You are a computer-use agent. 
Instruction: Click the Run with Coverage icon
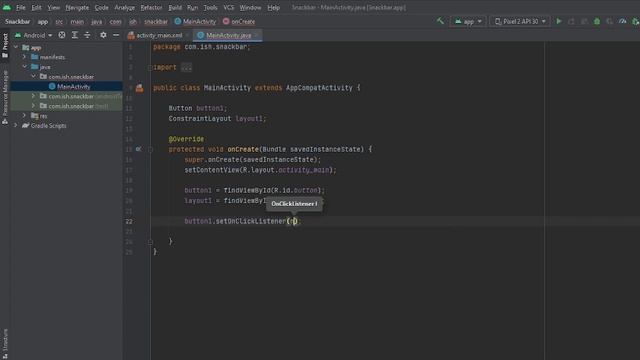[x=609, y=21]
